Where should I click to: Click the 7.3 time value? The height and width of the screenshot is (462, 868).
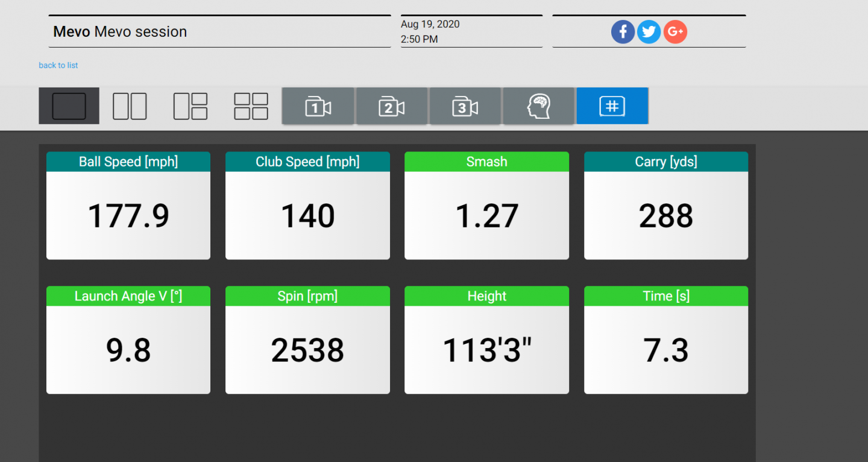pos(666,350)
